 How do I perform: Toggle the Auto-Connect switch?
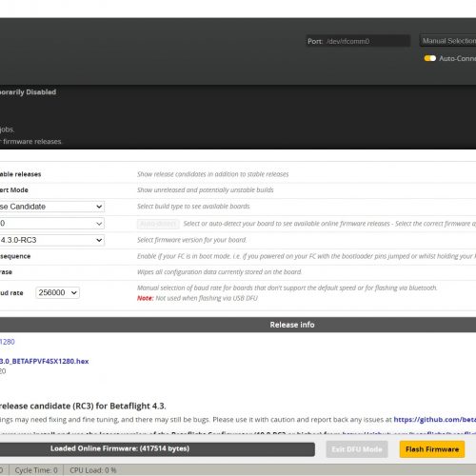click(429, 58)
